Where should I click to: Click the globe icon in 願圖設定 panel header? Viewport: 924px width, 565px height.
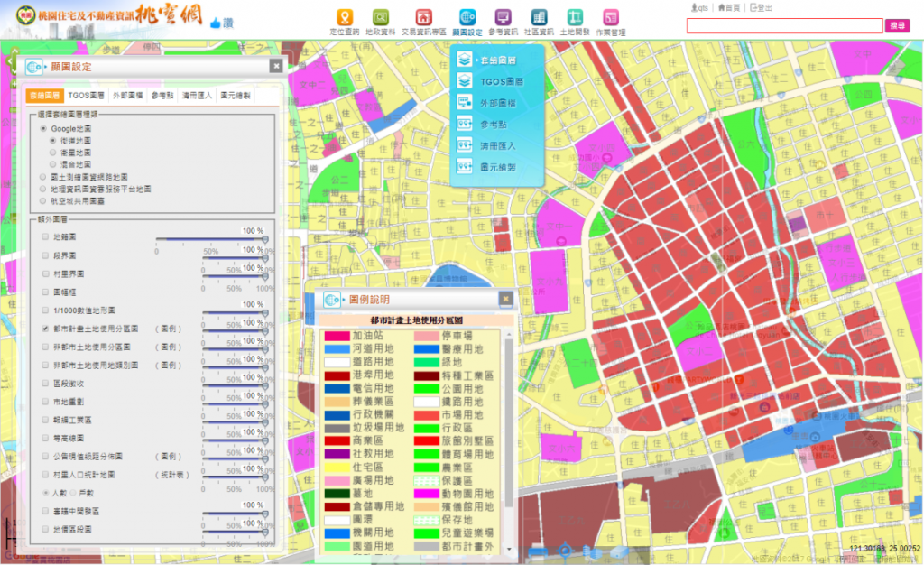(x=33, y=67)
